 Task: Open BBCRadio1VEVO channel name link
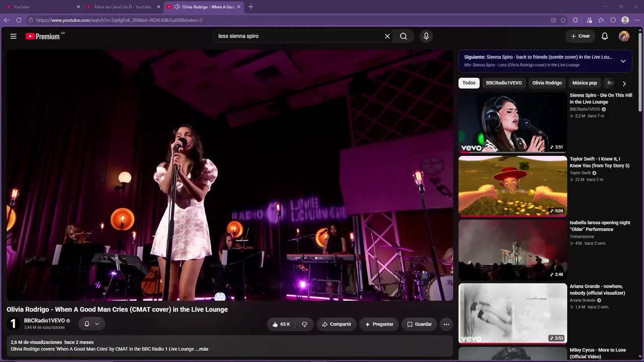[x=44, y=321]
